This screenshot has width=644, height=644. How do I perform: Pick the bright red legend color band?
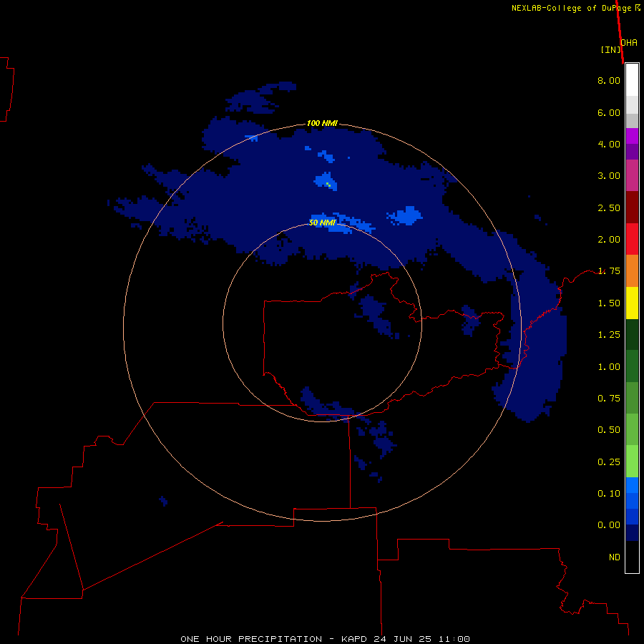point(632,239)
